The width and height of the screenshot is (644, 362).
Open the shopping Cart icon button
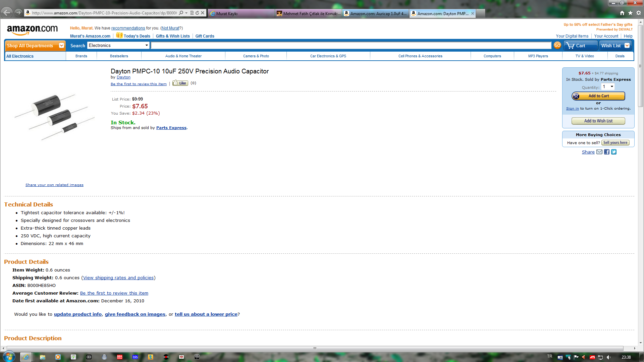pos(581,46)
